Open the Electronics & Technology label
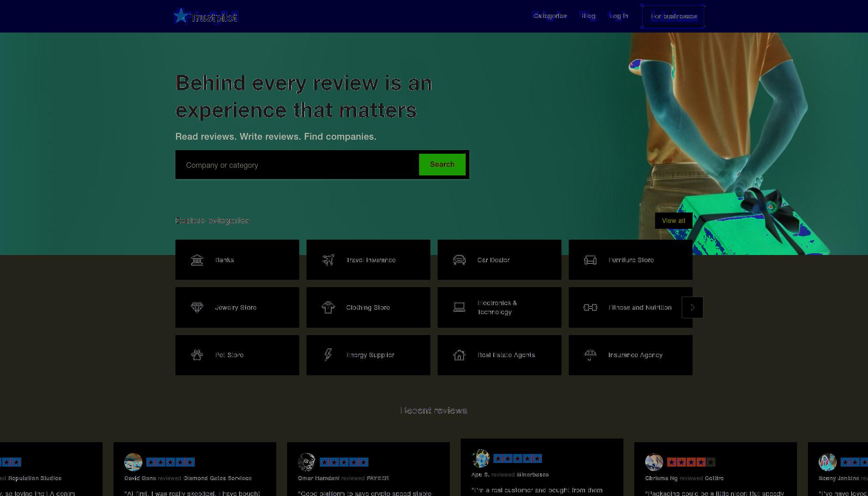Screen dimensions: 868x496 (497, 307)
